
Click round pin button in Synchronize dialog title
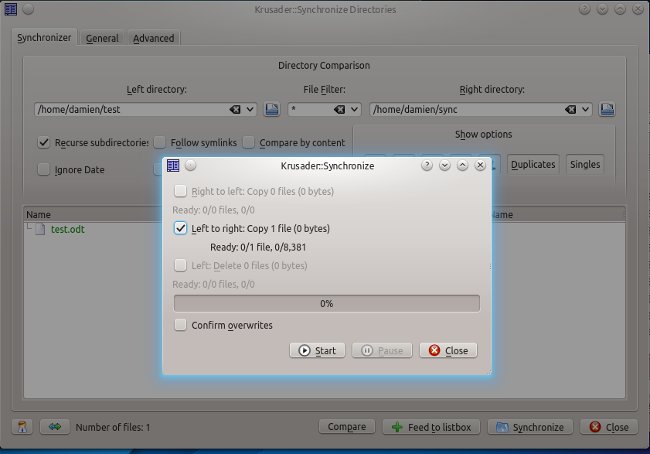tap(190, 165)
